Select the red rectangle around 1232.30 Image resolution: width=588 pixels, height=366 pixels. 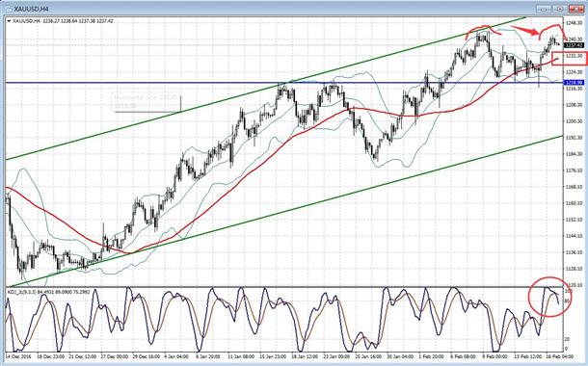tap(569, 59)
